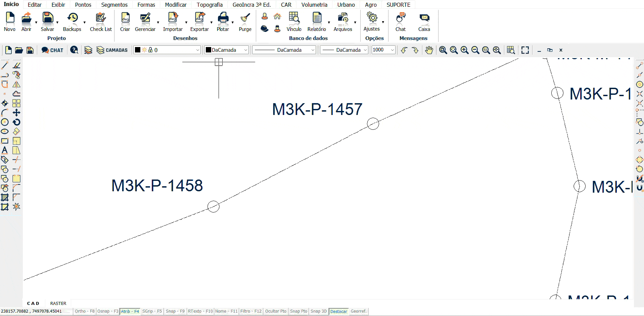The width and height of the screenshot is (644, 316).
Task: Open the DaCamada color selector
Action: click(227, 50)
